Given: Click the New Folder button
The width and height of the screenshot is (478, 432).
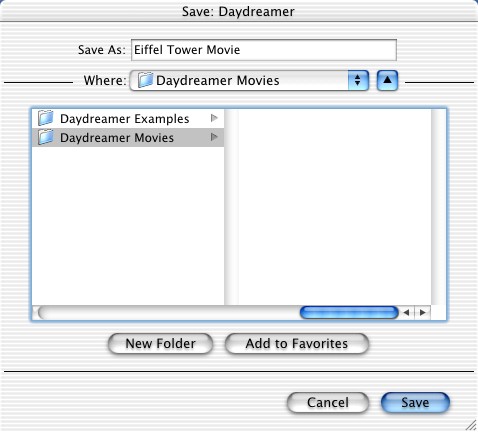Looking at the screenshot, I should point(160,343).
